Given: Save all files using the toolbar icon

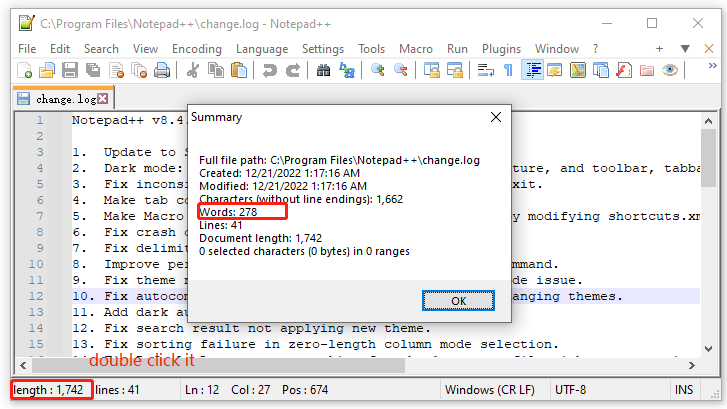Looking at the screenshot, I should coord(93,70).
